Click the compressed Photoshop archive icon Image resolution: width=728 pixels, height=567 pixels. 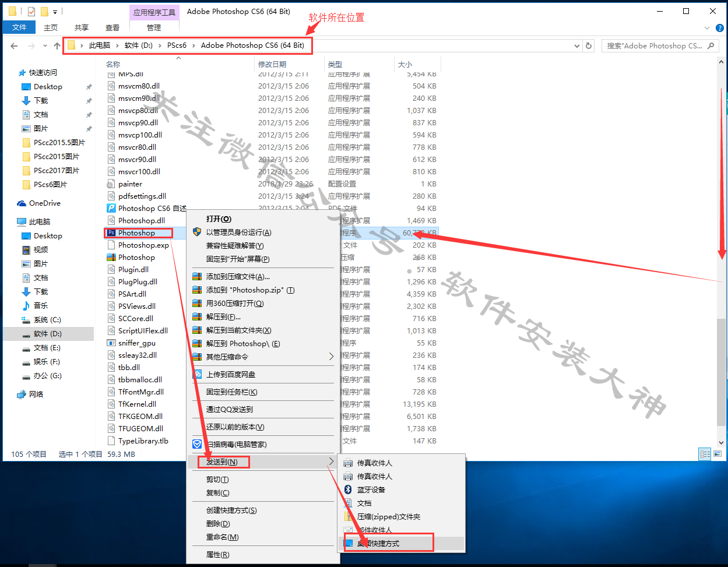pos(111,257)
